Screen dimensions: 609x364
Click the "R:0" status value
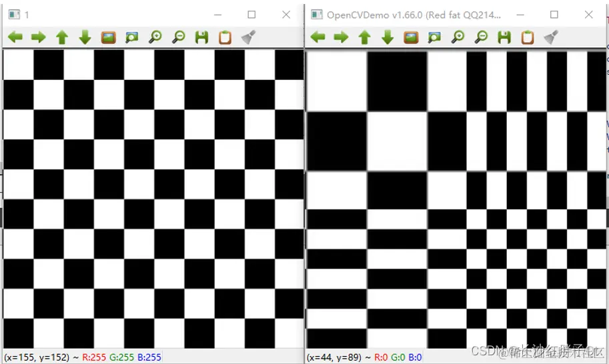pyautogui.click(x=381, y=357)
